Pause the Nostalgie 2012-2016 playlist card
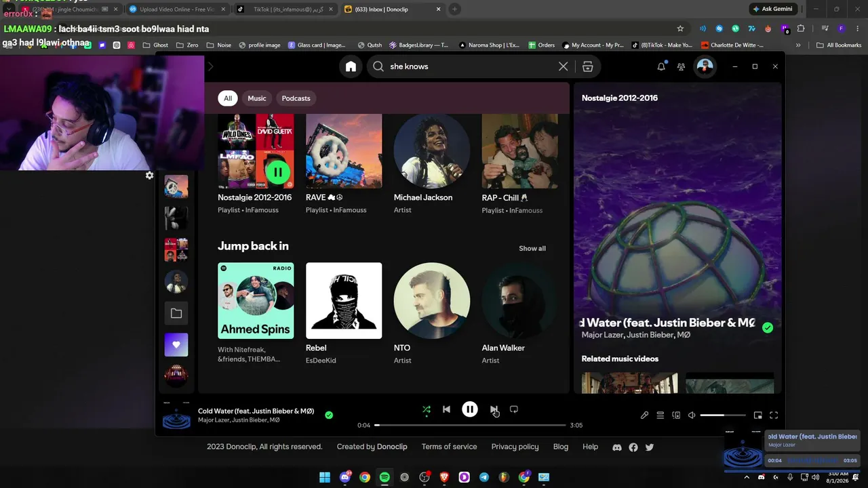 277,172
